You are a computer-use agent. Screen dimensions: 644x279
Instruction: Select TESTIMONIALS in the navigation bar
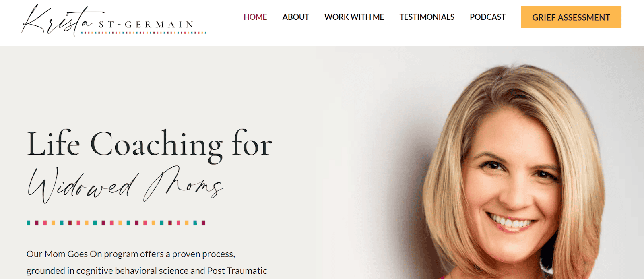427,17
